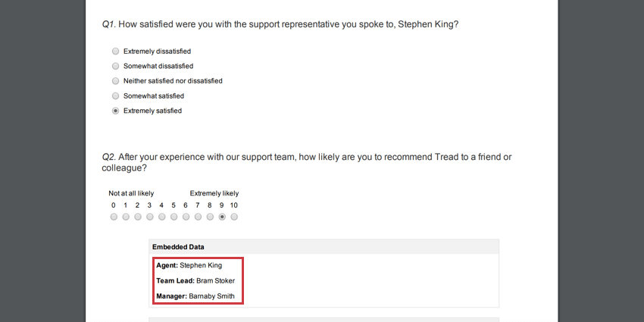Rate recommendation likelihood as 0

(x=114, y=217)
